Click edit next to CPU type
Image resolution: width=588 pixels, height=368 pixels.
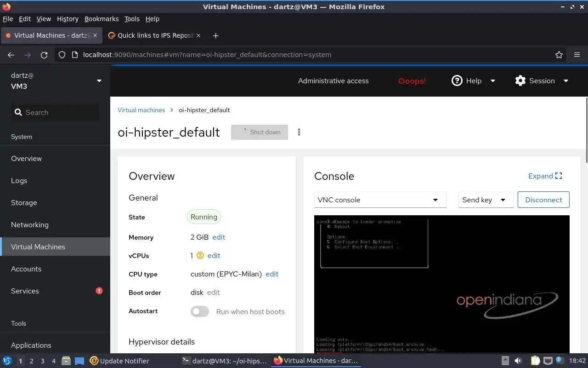pyautogui.click(x=272, y=274)
